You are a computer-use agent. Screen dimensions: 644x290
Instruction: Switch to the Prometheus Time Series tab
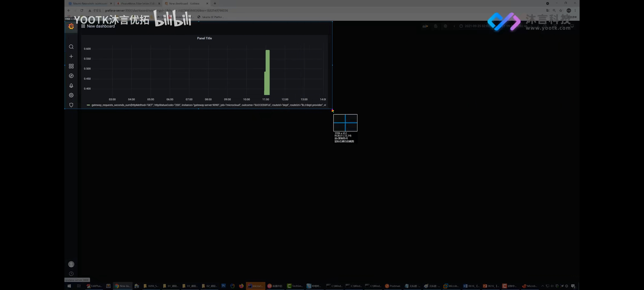[x=138, y=3]
